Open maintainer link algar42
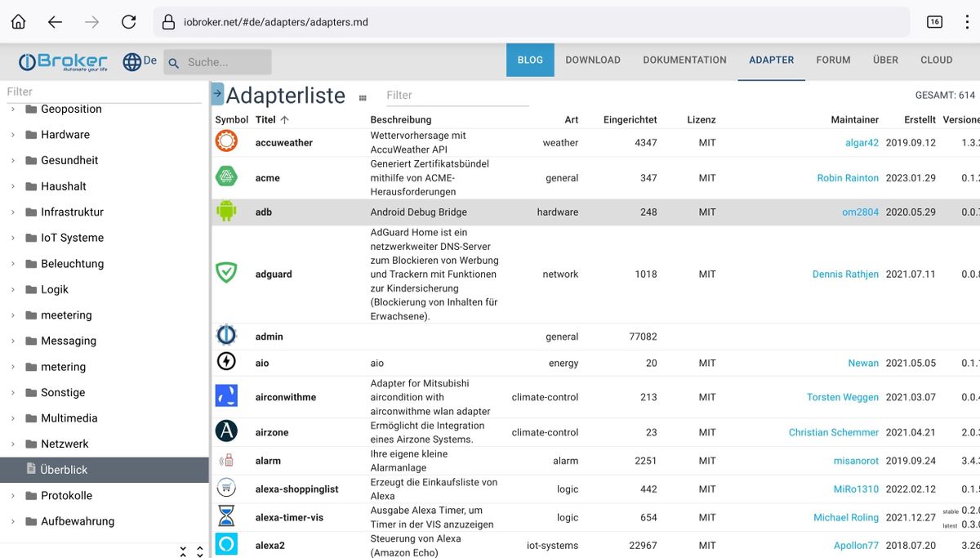 [x=862, y=142]
